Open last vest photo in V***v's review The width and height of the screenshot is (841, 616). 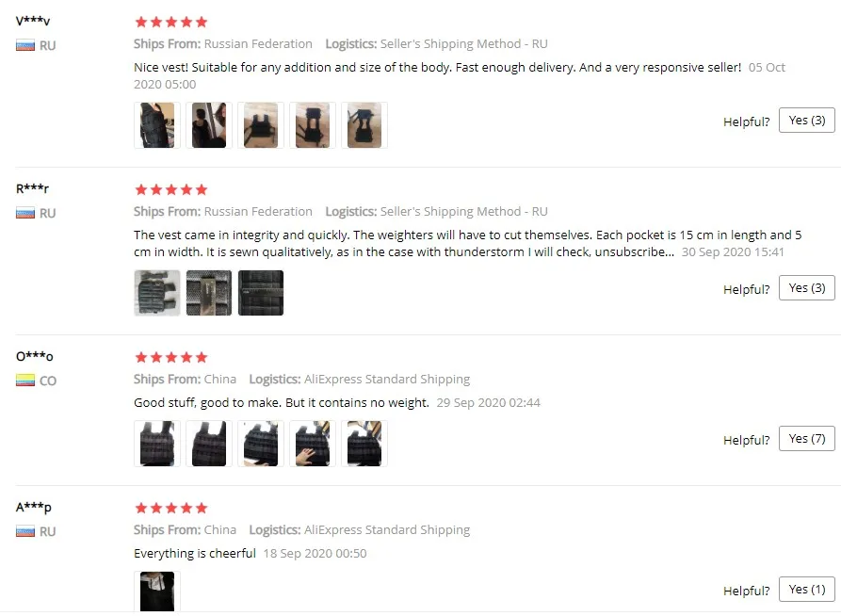tap(364, 125)
